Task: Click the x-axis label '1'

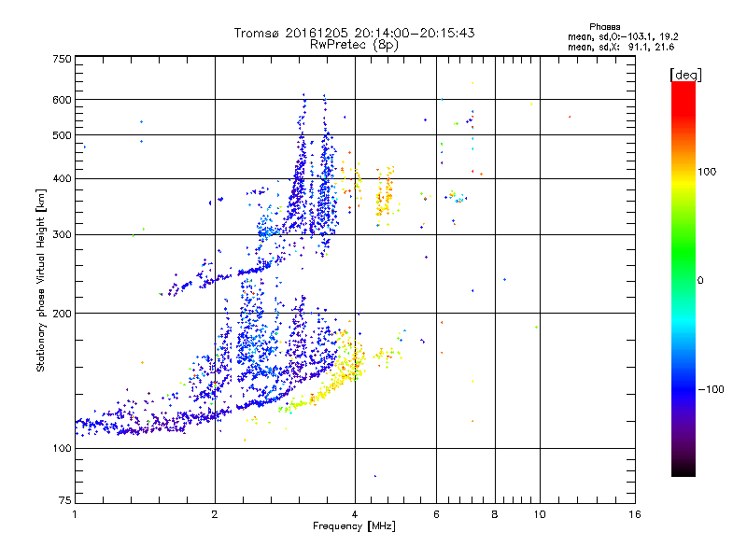Action: pyautogui.click(x=75, y=514)
